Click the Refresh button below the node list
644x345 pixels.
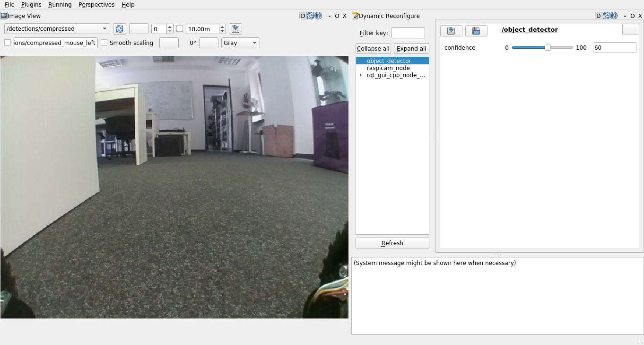(392, 242)
